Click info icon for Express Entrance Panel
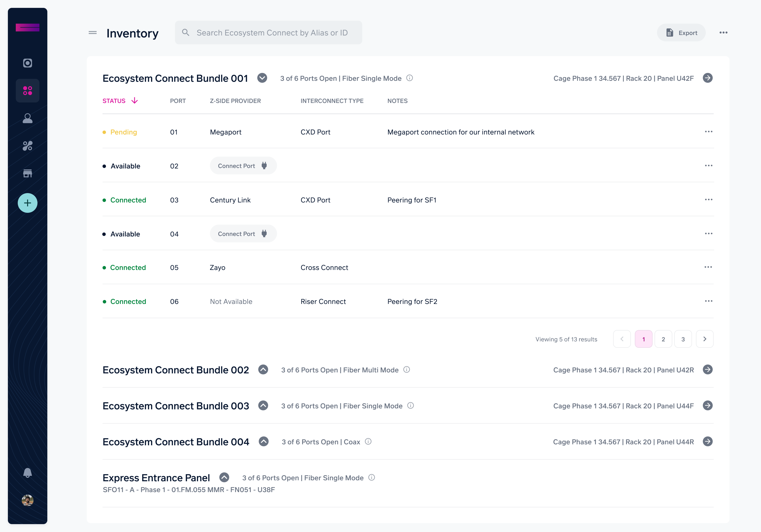The image size is (761, 532). coord(372,477)
